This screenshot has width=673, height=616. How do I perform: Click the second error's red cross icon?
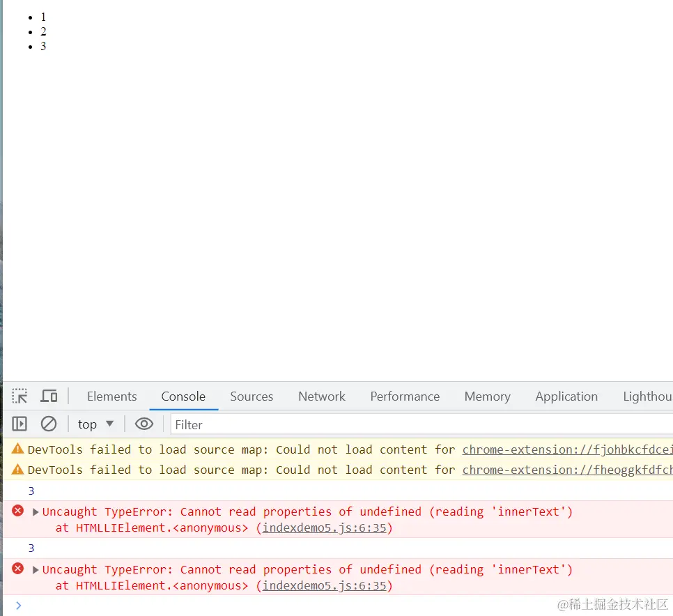pos(17,569)
